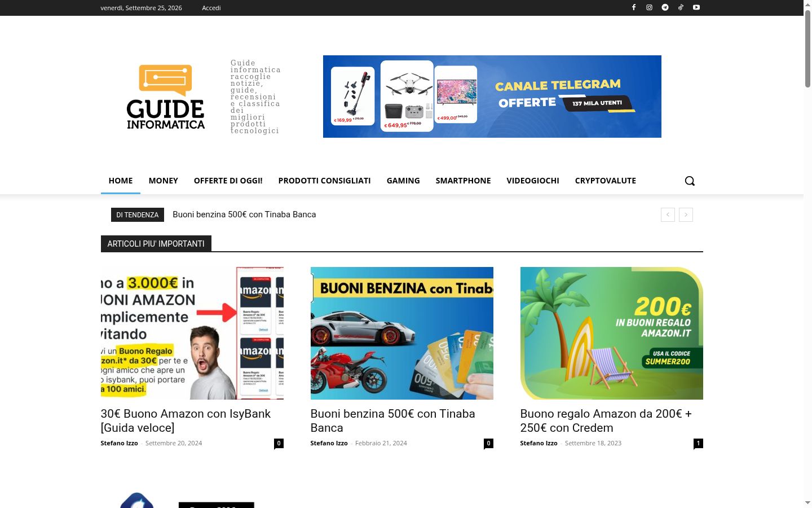This screenshot has width=812, height=508.
Task: Open comment count on Tinaba Banca article
Action: click(x=488, y=444)
